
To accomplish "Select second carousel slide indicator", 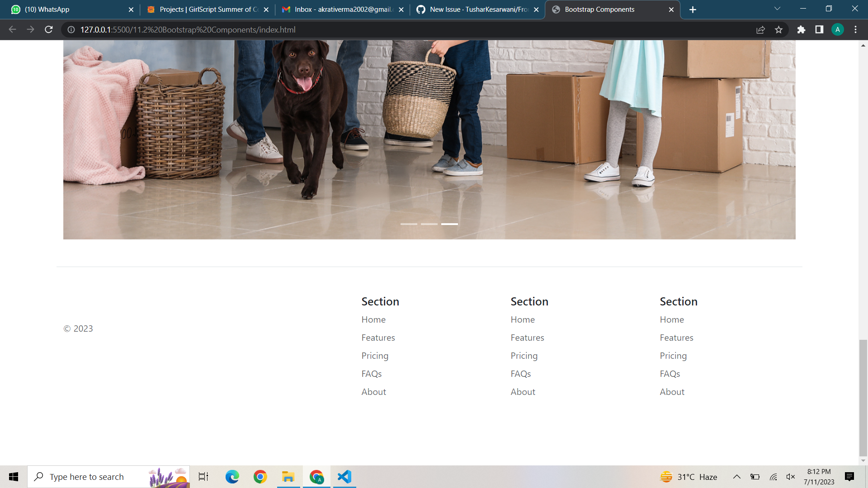I will coord(429,224).
